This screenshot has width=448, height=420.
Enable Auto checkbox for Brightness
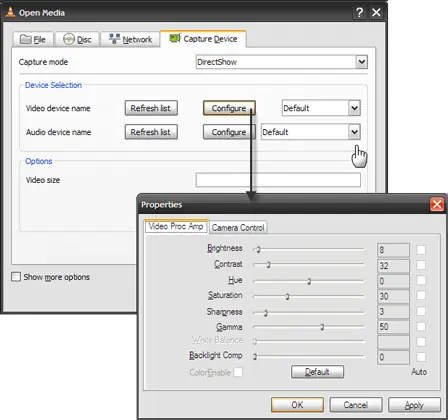421,250
